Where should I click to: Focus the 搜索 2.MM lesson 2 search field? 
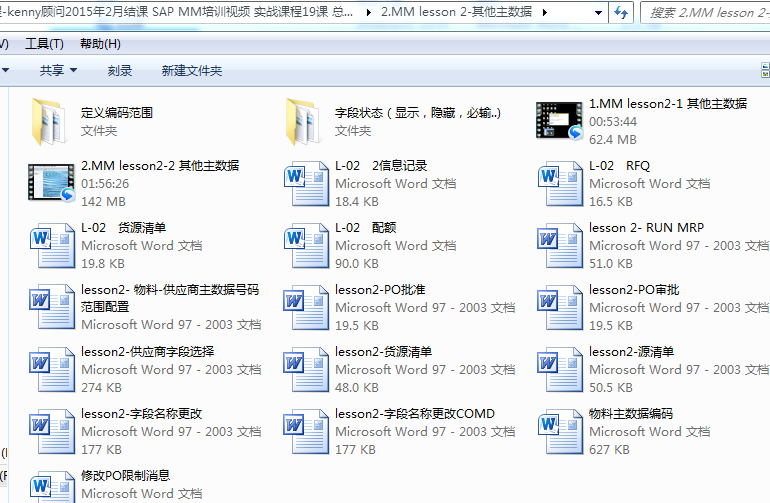(706, 12)
